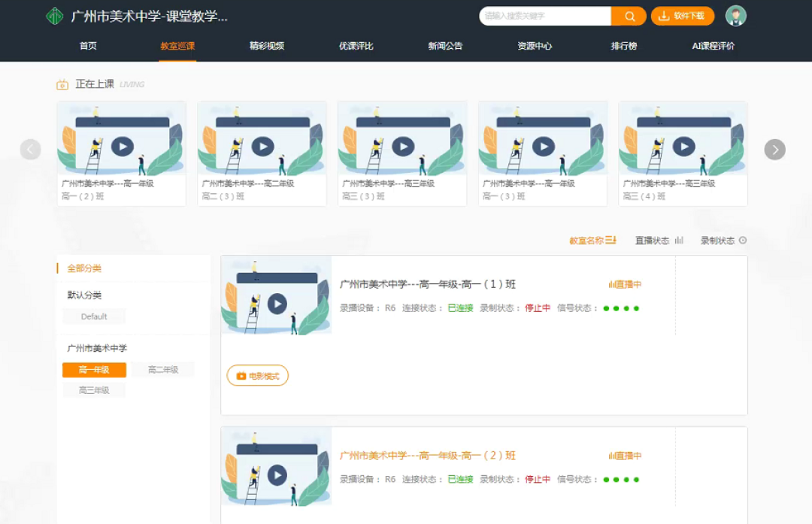Sort classrooms by 直播状态
812x524 pixels.
[x=659, y=241]
